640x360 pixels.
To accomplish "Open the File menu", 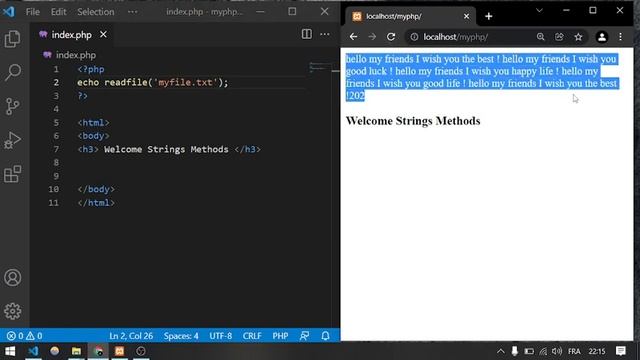I will click(33, 12).
